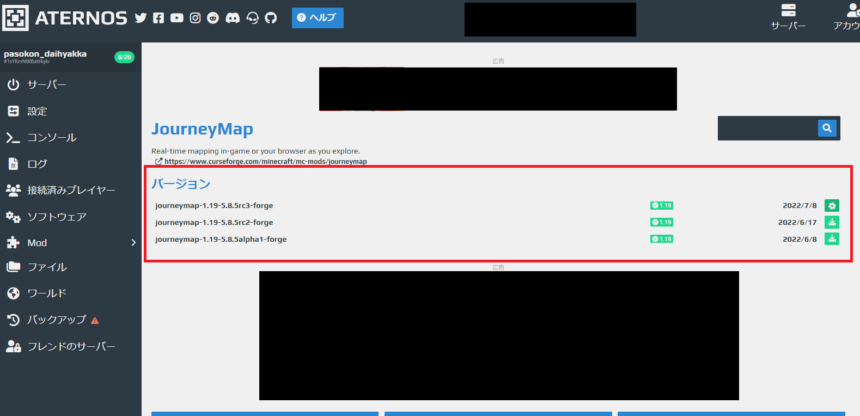Viewport: 860px width, 416px height.
Task: Open the Aternos Twitter page
Action: tap(141, 18)
